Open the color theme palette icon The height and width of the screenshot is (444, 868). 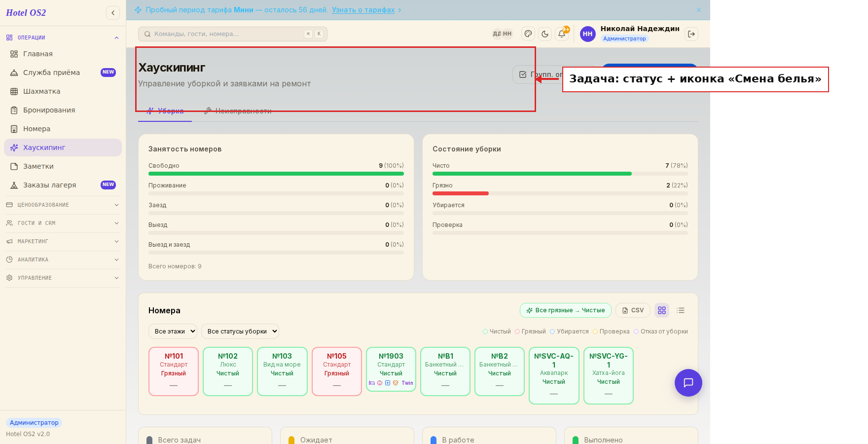coord(528,34)
